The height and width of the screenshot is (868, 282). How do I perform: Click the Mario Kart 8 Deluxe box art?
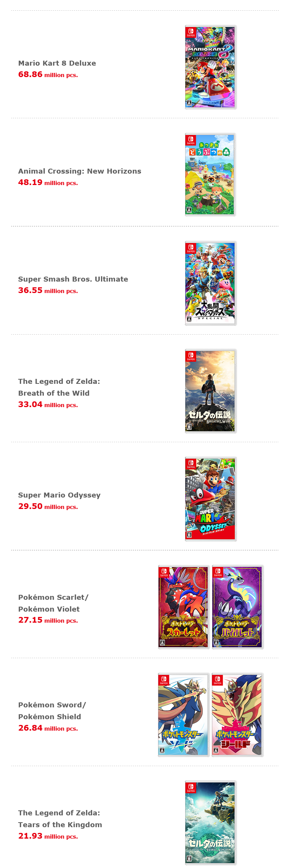pos(211,67)
